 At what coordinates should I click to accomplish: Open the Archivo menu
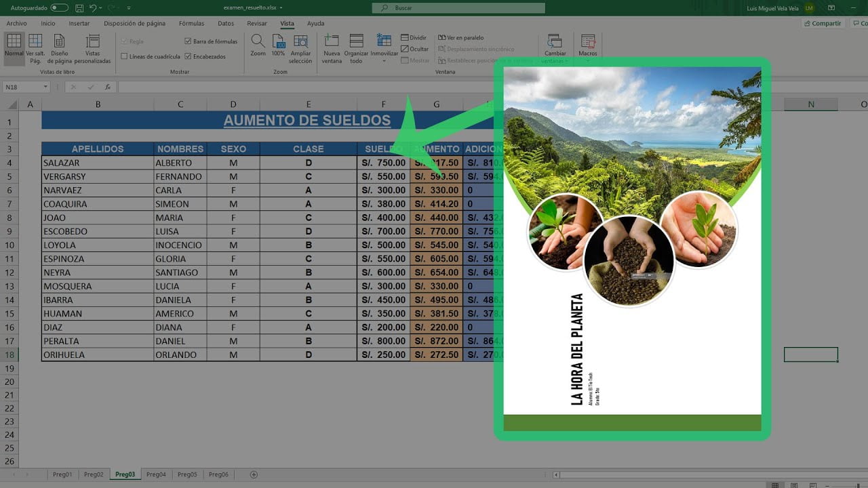pyautogui.click(x=16, y=23)
